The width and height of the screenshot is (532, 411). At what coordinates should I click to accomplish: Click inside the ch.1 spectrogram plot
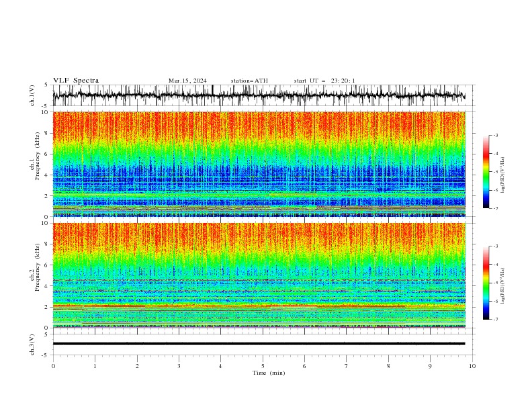click(x=259, y=164)
